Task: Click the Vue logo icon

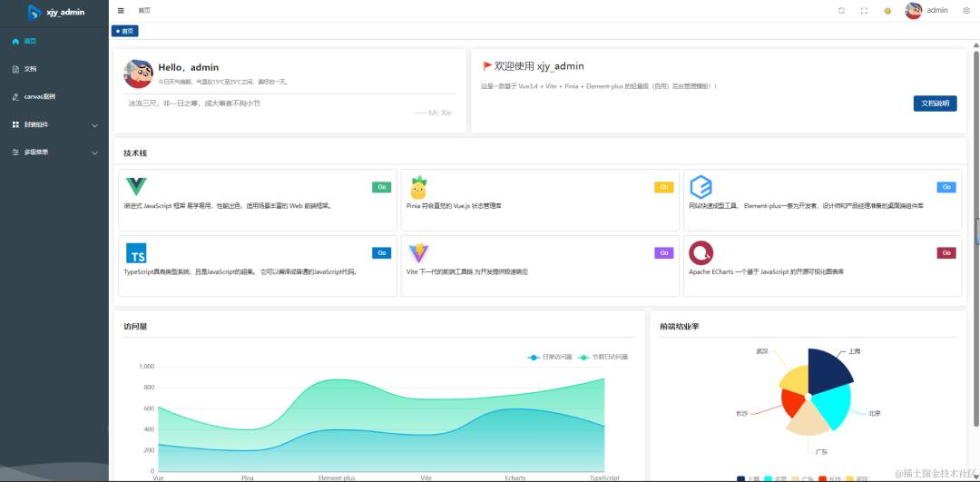Action: 135,186
